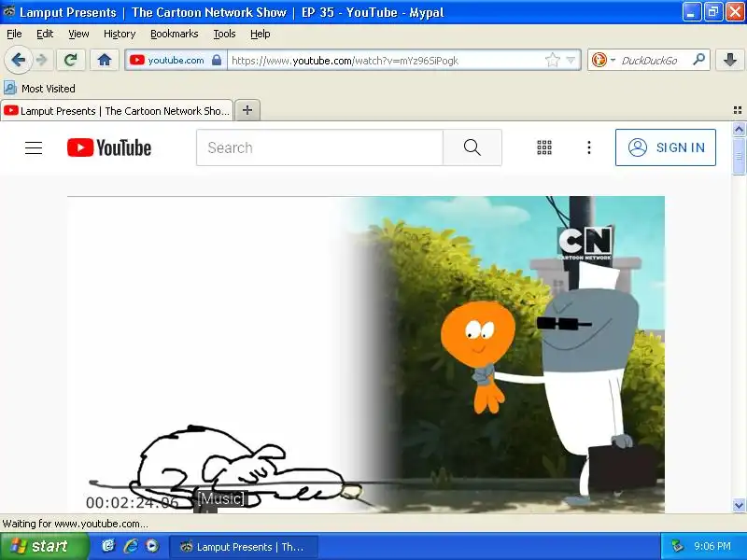Open the Windows Start menu
The image size is (747, 560).
coord(44,546)
